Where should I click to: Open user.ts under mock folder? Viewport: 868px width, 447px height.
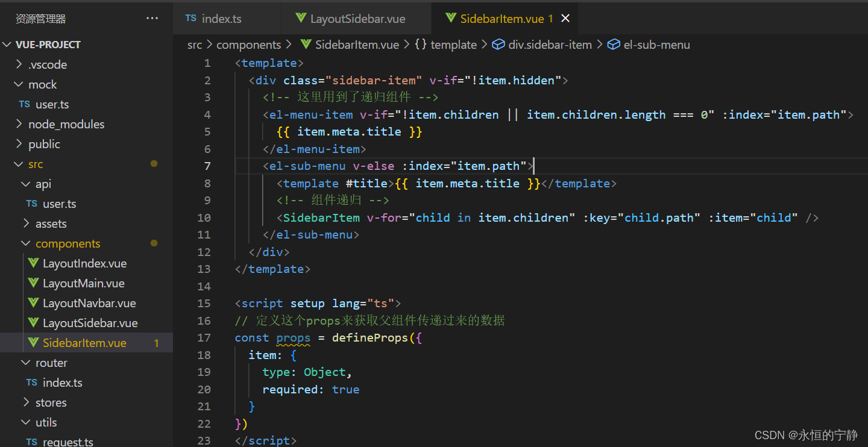(x=52, y=104)
